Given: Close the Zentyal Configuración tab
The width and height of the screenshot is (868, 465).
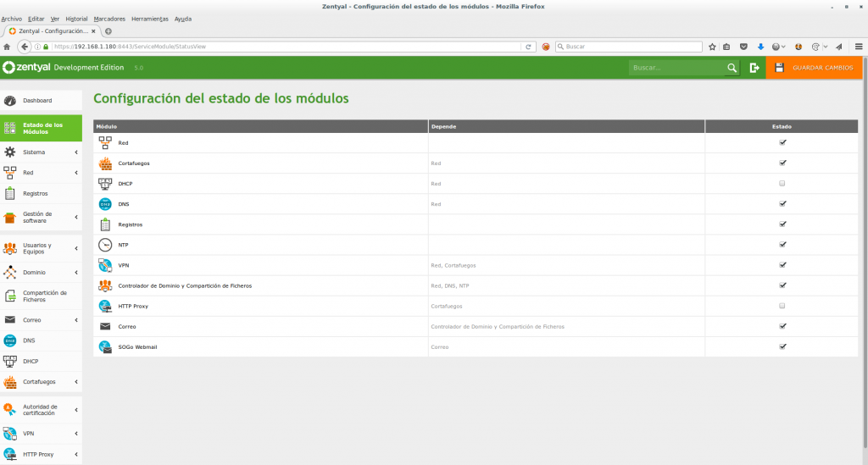Looking at the screenshot, I should [x=93, y=31].
